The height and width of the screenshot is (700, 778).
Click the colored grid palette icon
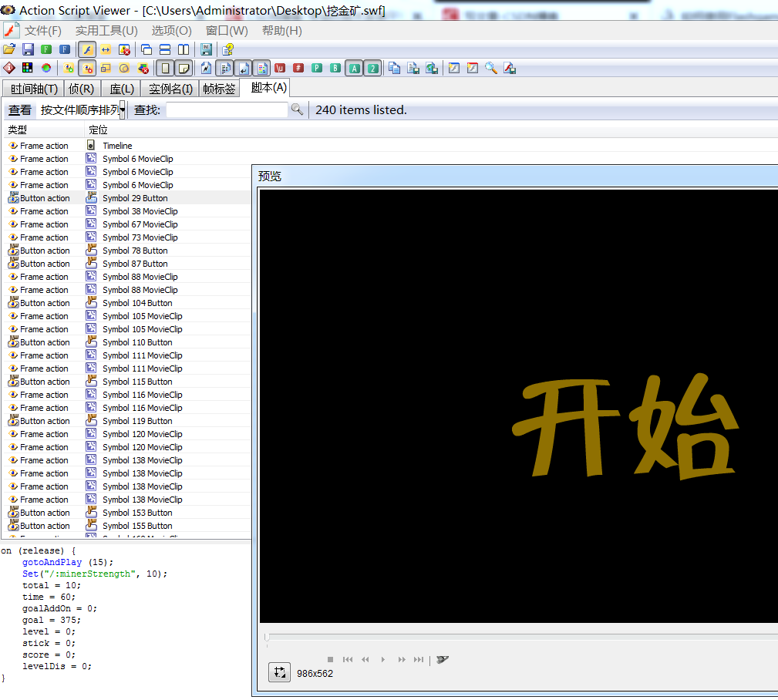pos(27,68)
